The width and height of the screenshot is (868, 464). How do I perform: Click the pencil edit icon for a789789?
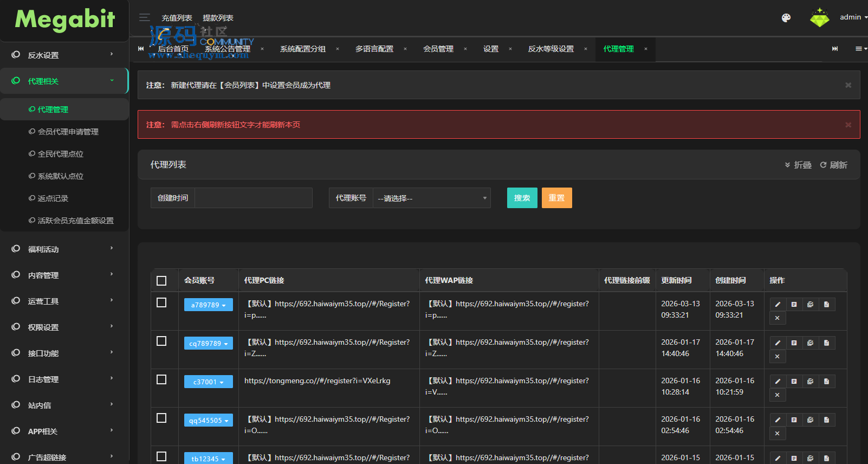point(778,305)
